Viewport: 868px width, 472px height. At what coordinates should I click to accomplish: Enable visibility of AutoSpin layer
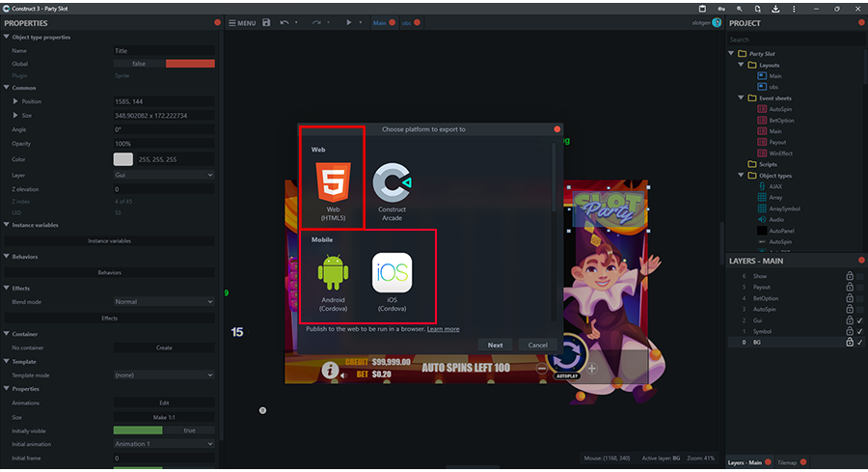pyautogui.click(x=859, y=309)
